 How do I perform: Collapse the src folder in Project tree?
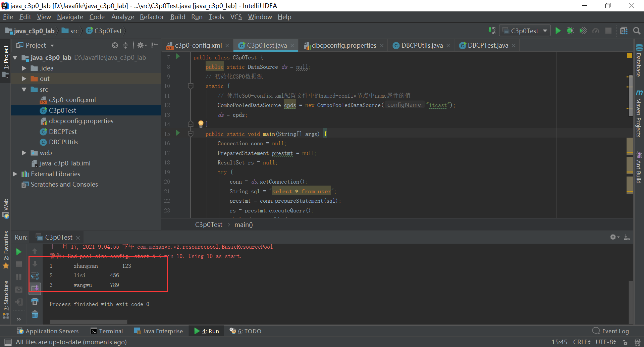24,89
